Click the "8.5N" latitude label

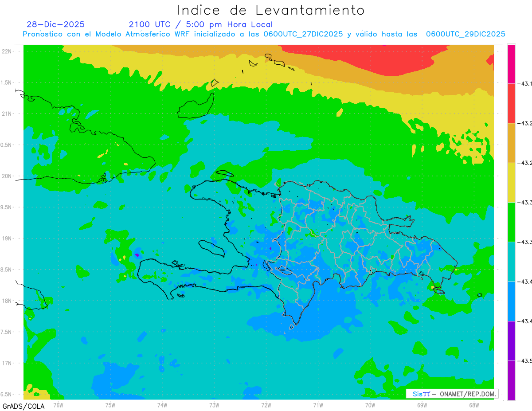[7, 270]
